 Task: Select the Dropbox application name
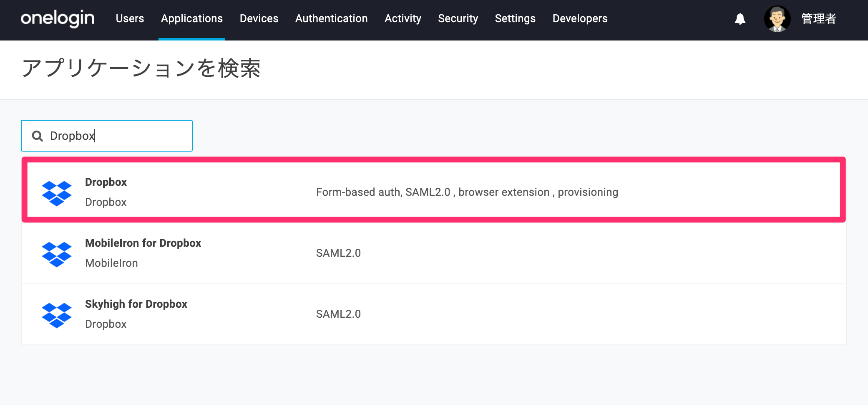pyautogui.click(x=106, y=182)
